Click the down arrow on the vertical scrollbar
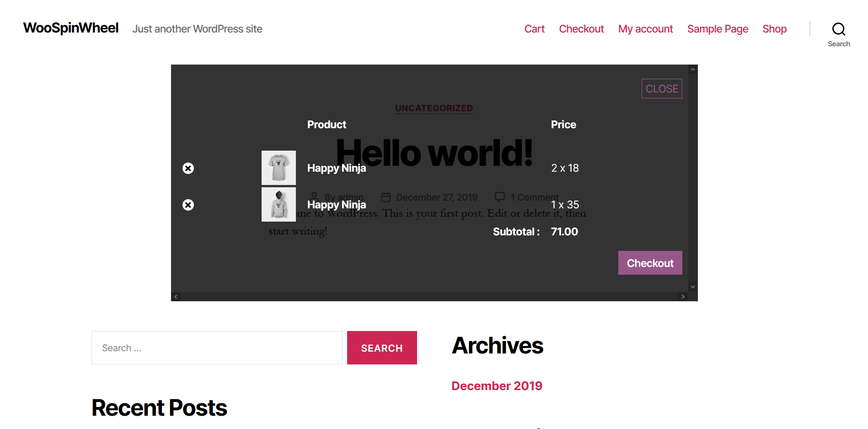This screenshot has width=868, height=429. point(693,286)
